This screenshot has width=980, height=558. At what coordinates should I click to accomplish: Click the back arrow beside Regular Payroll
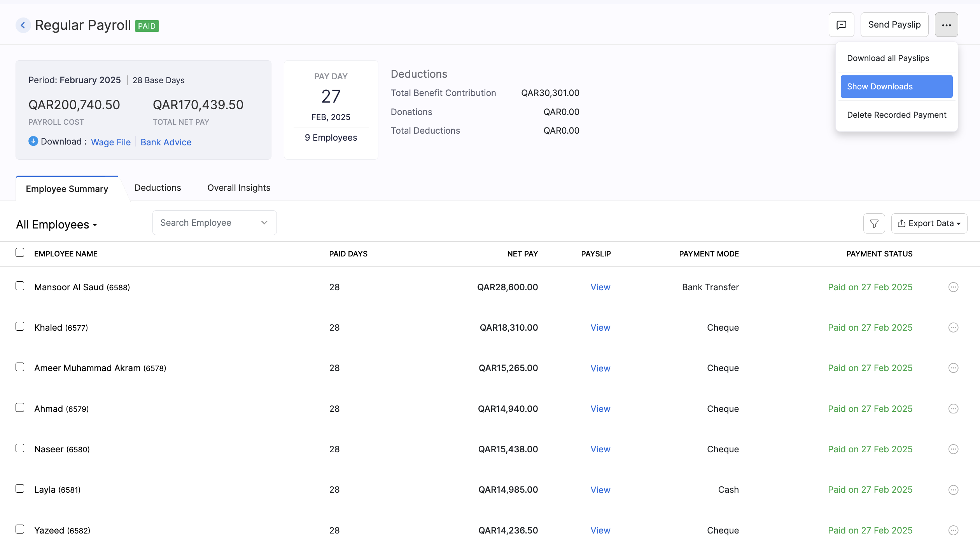click(x=23, y=25)
